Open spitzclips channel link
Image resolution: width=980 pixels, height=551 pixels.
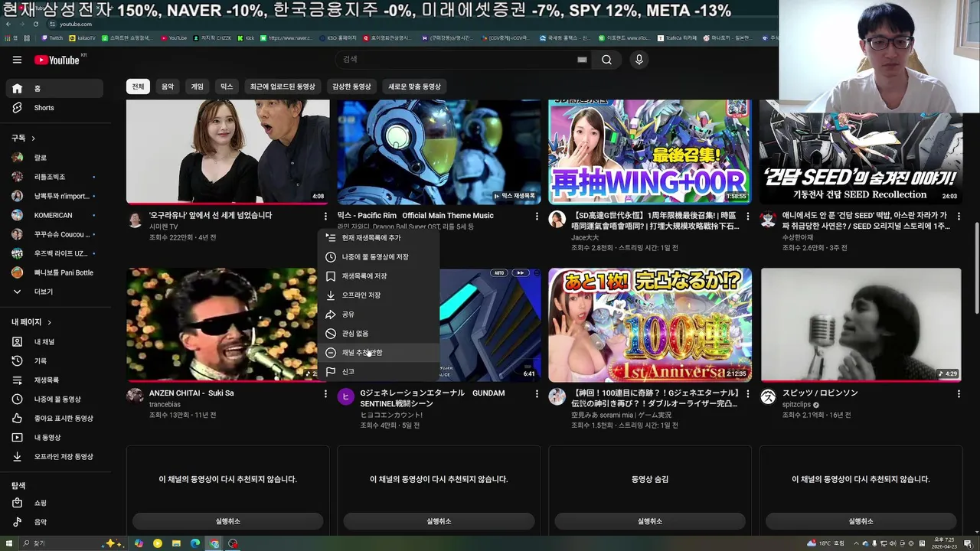point(796,404)
